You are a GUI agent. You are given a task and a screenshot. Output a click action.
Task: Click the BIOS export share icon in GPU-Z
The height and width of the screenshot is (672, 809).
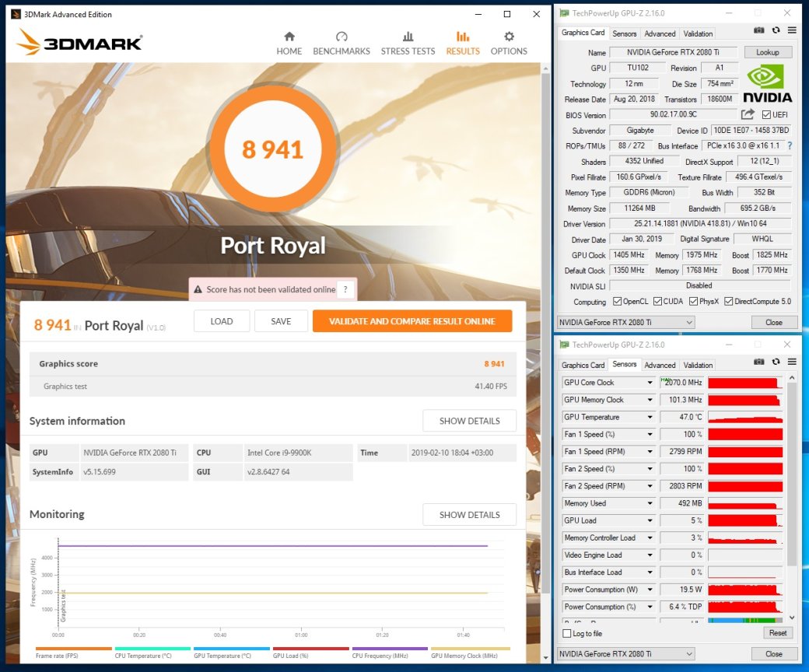pos(748,114)
